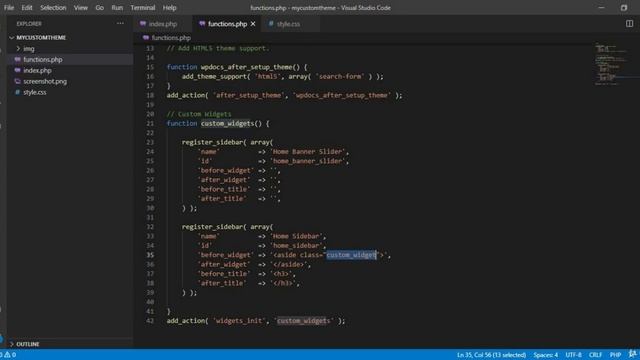This screenshot has height=360, width=640.
Task: Click wpdocs_after_setup_theme function name on line 15
Action: point(247,67)
